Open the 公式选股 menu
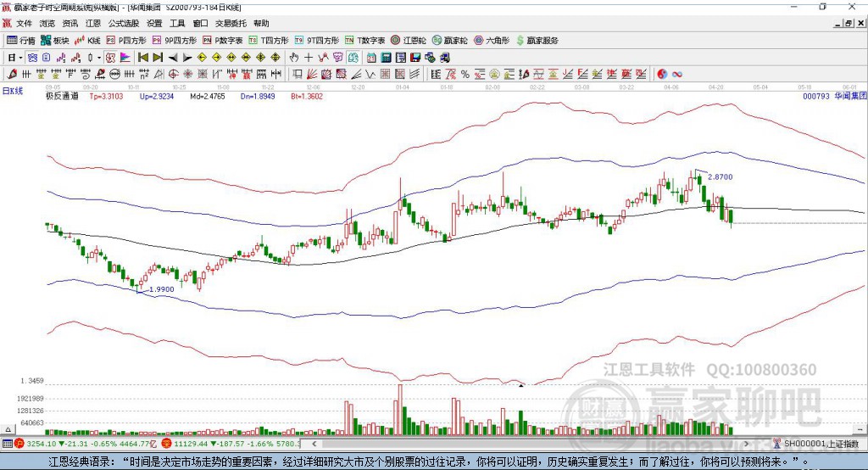Viewport: 868px width, 470px height. tap(124, 23)
